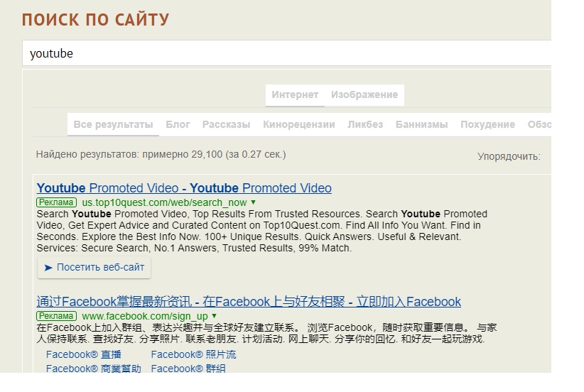Open the Похудение results tab
Image resolution: width=584 pixels, height=392 pixels.
point(487,125)
